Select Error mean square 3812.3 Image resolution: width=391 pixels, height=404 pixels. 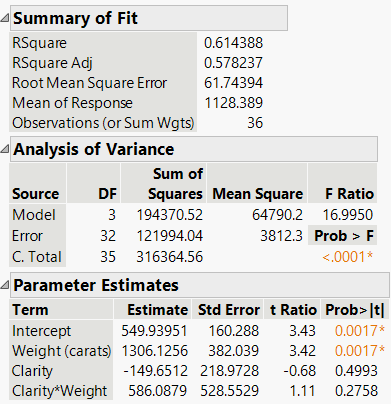point(281,236)
